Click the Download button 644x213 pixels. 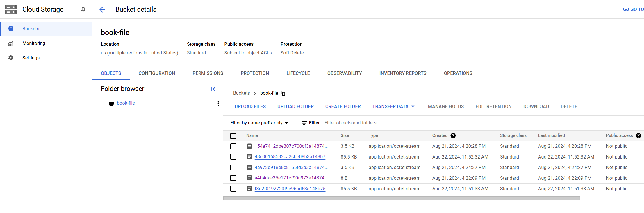click(536, 107)
